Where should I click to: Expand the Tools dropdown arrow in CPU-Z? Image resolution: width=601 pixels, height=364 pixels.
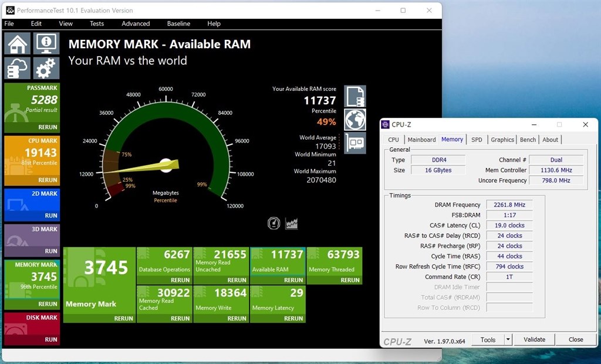pos(508,339)
